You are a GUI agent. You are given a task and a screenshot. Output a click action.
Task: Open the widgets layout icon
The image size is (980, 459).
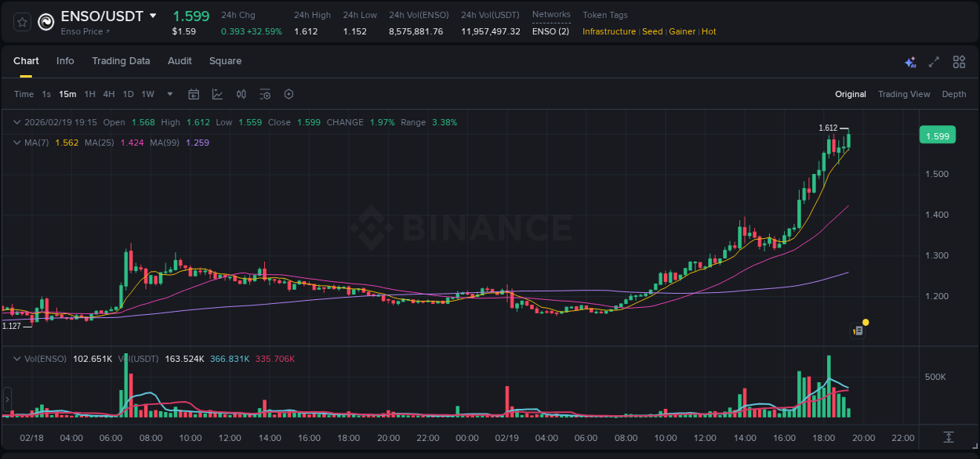click(958, 61)
